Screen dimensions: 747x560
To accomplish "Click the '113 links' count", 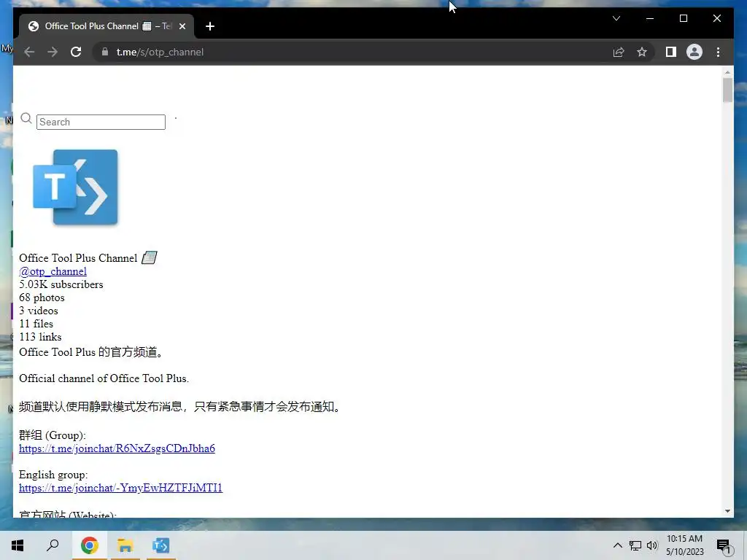I will click(40, 337).
